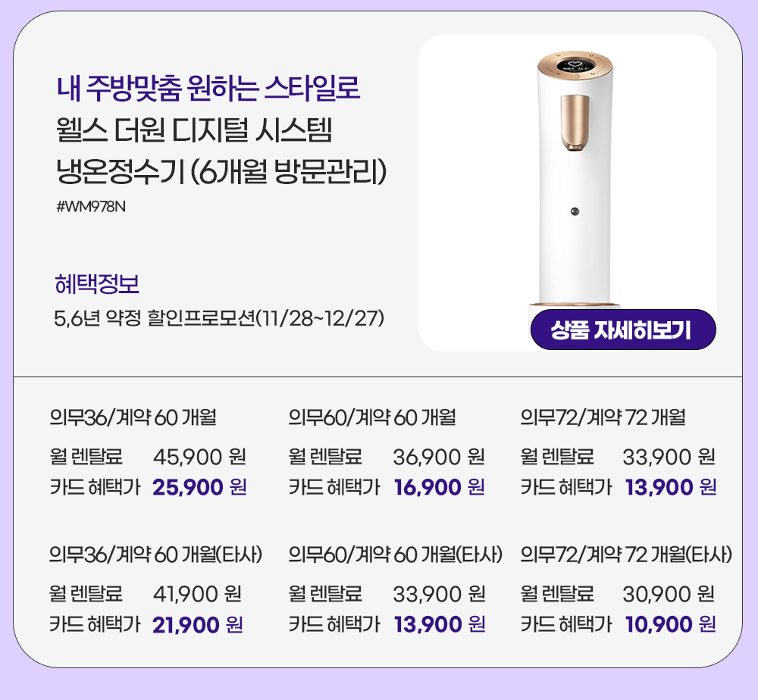Select the 의무36/계약 60 개월 plan heading
758x700 pixels.
[133, 417]
